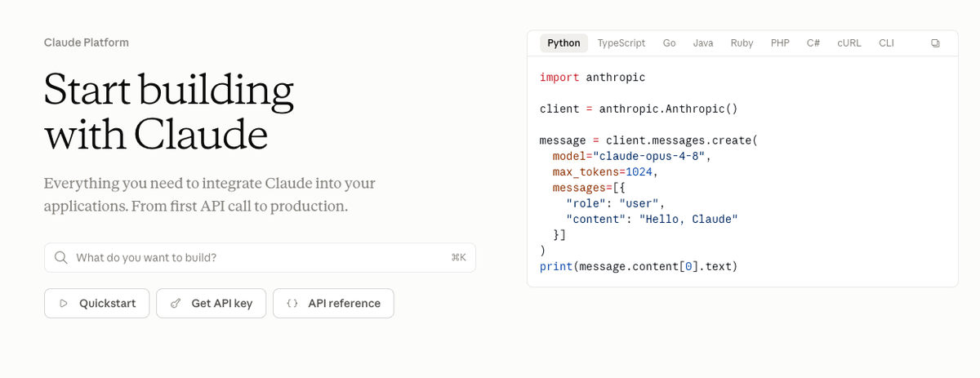980x378 pixels.
Task: Open the API reference button
Action: tap(333, 304)
